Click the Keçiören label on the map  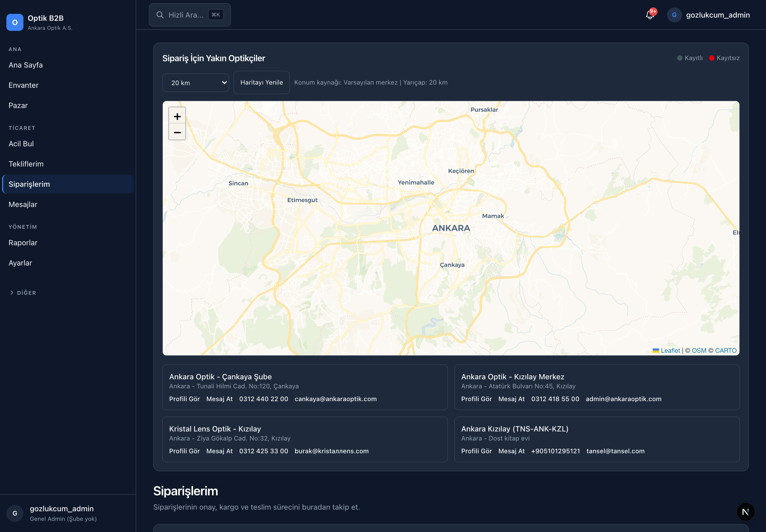(x=461, y=171)
